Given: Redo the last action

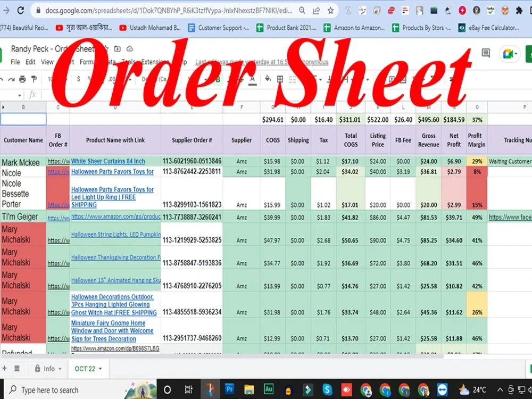Looking at the screenshot, I should 11,79.
